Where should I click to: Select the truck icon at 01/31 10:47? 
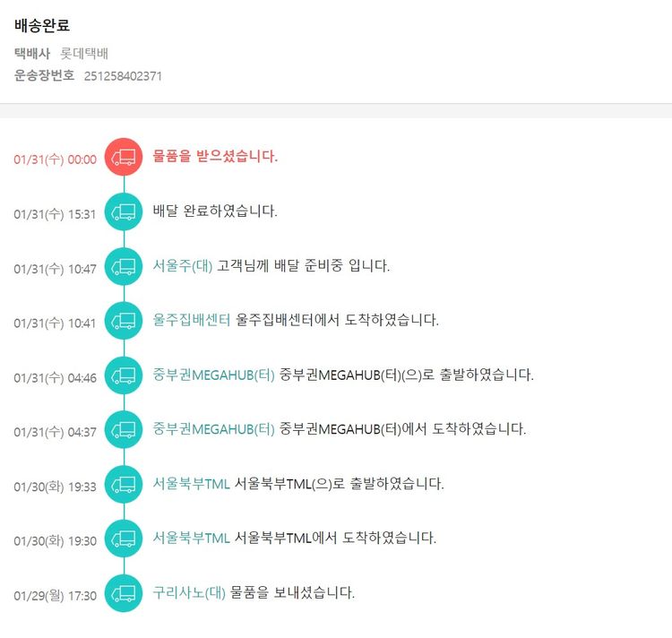tap(124, 266)
